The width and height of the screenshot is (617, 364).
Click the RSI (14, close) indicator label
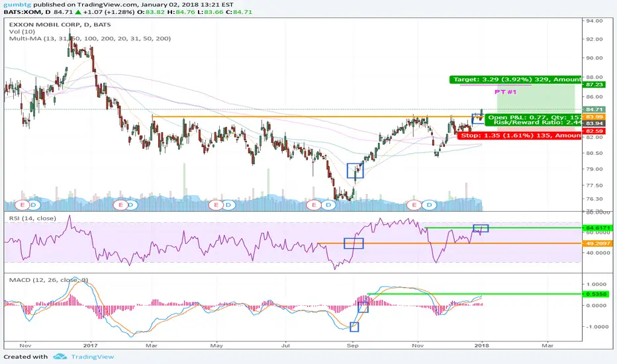pos(32,218)
